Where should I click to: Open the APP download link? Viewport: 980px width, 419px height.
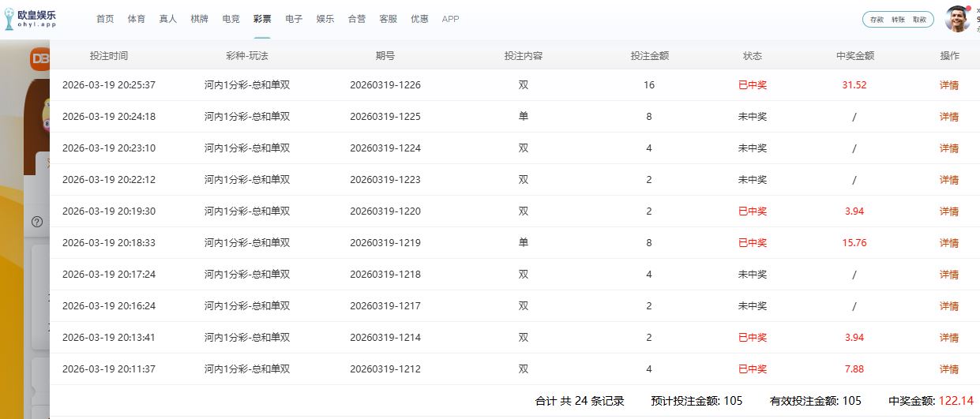(450, 19)
